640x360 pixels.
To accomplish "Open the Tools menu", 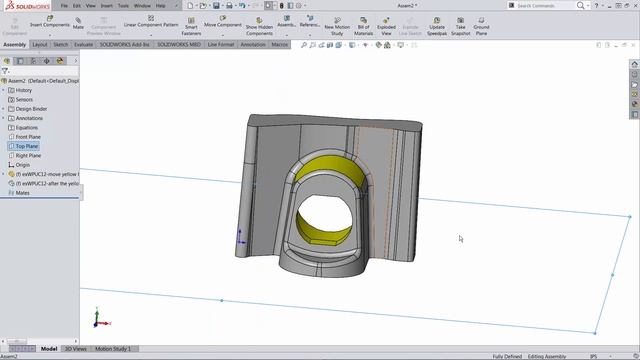I will click(x=123, y=6).
